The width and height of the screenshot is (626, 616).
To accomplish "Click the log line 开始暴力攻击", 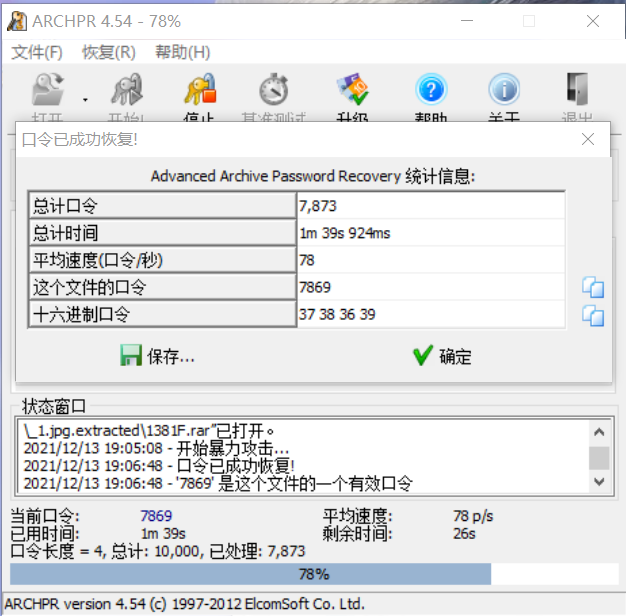I will coord(156,448).
